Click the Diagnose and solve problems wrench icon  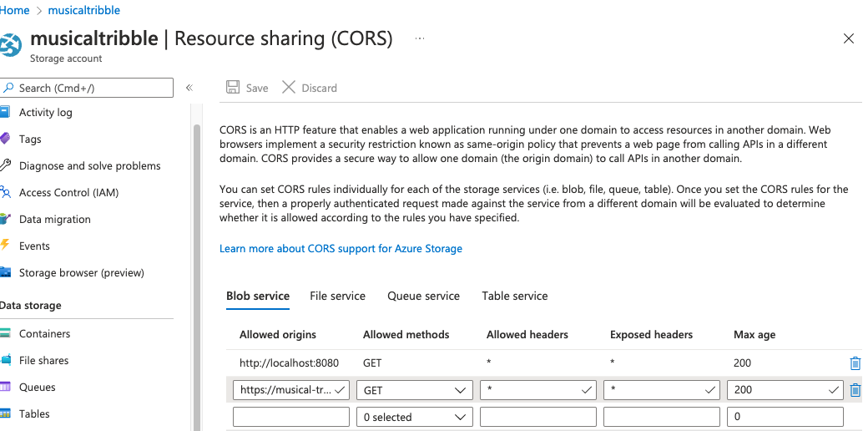pyautogui.click(x=4, y=165)
